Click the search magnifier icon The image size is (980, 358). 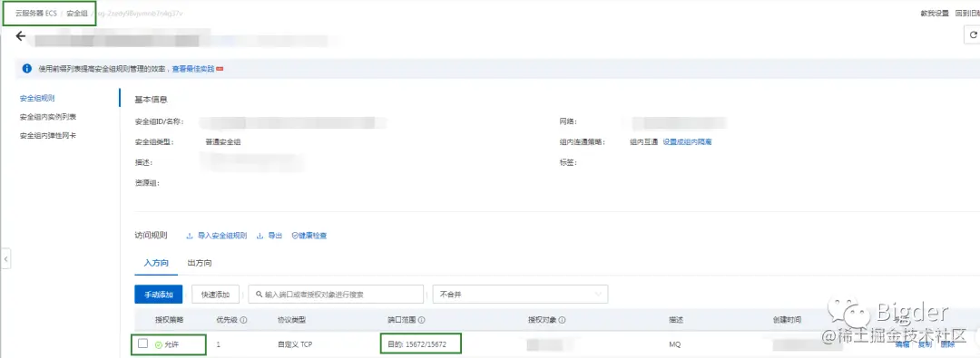(258, 295)
